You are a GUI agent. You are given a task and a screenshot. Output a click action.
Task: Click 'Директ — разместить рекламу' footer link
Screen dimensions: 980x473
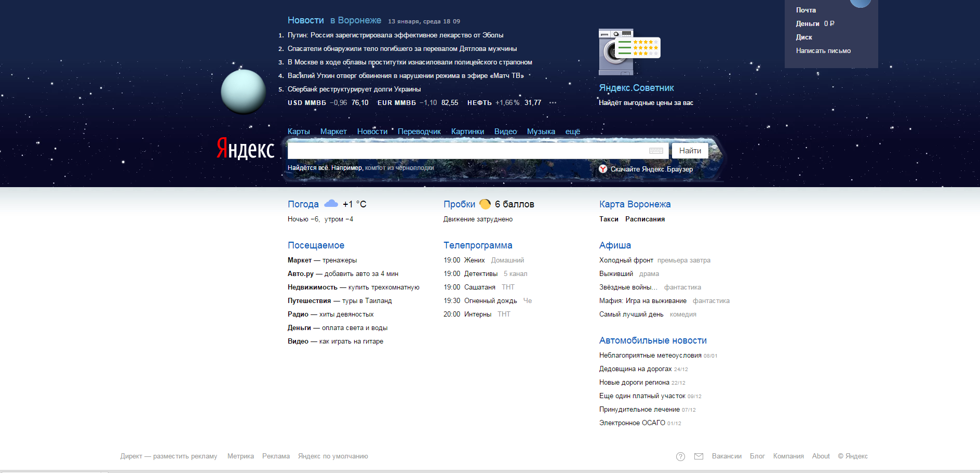pos(169,456)
